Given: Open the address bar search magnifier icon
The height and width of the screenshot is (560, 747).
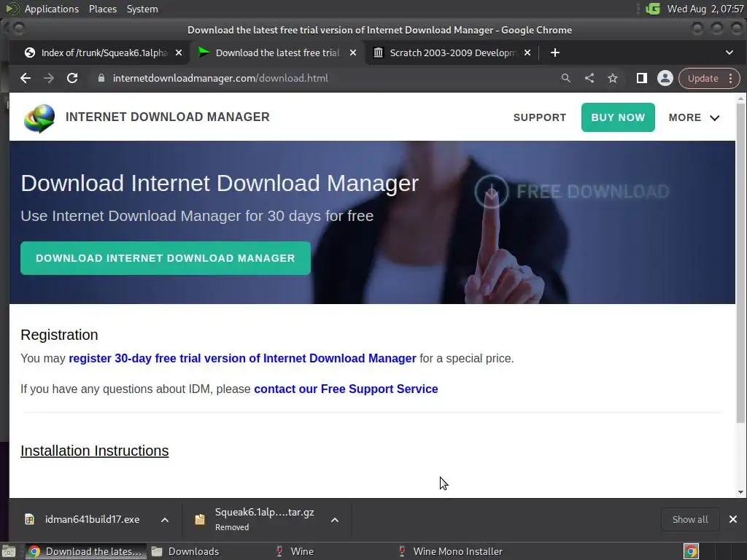Looking at the screenshot, I should tap(565, 78).
